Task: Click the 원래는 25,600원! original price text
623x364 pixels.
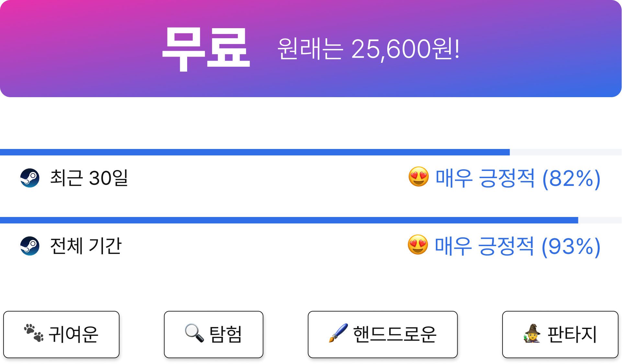Action: 369,49
